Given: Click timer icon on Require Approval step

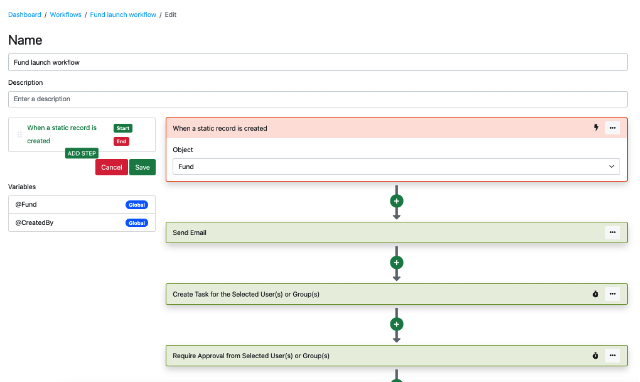Looking at the screenshot, I should (596, 355).
